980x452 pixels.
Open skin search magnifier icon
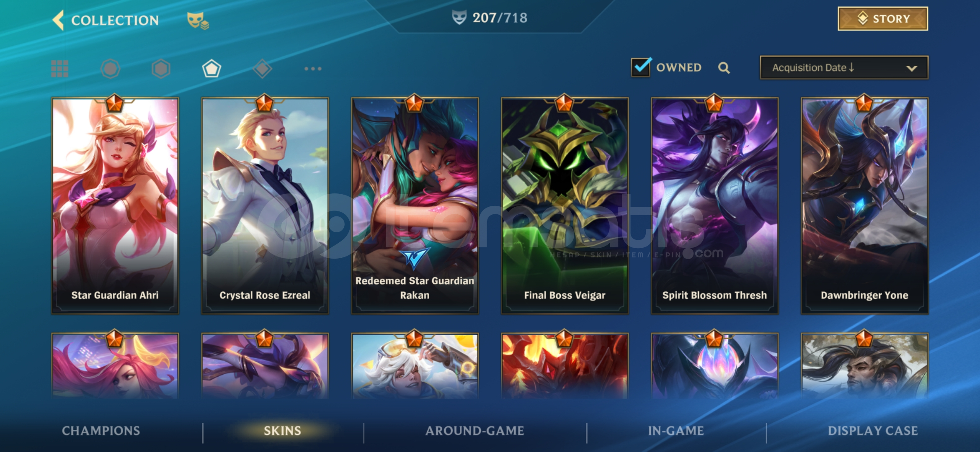pyautogui.click(x=724, y=68)
